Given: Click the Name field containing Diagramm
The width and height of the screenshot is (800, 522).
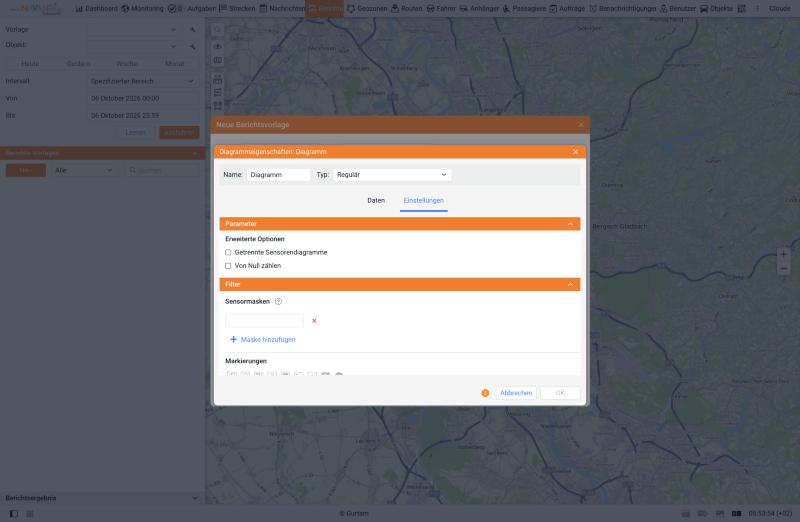Looking at the screenshot, I should (x=278, y=175).
